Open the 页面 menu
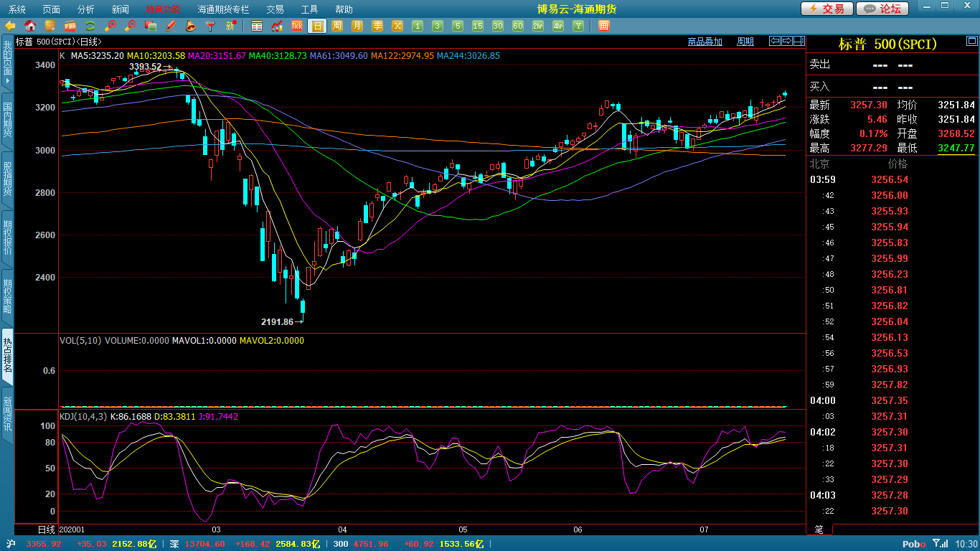This screenshot has height=551, width=980. pos(51,9)
